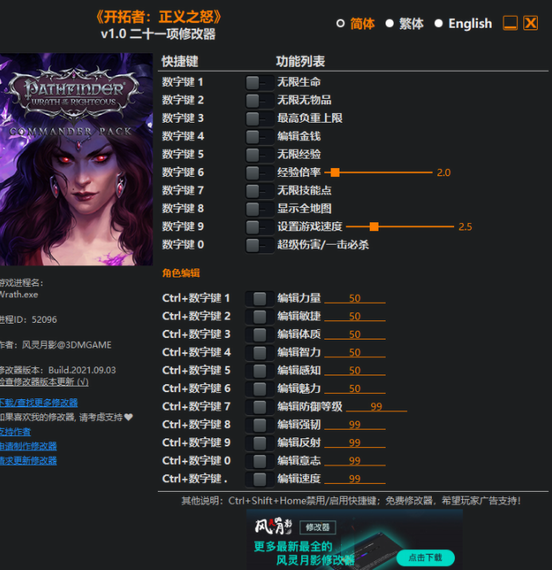This screenshot has width=552, height=570.
Task: Enable 最高负重上限 switch
Action: (x=260, y=119)
